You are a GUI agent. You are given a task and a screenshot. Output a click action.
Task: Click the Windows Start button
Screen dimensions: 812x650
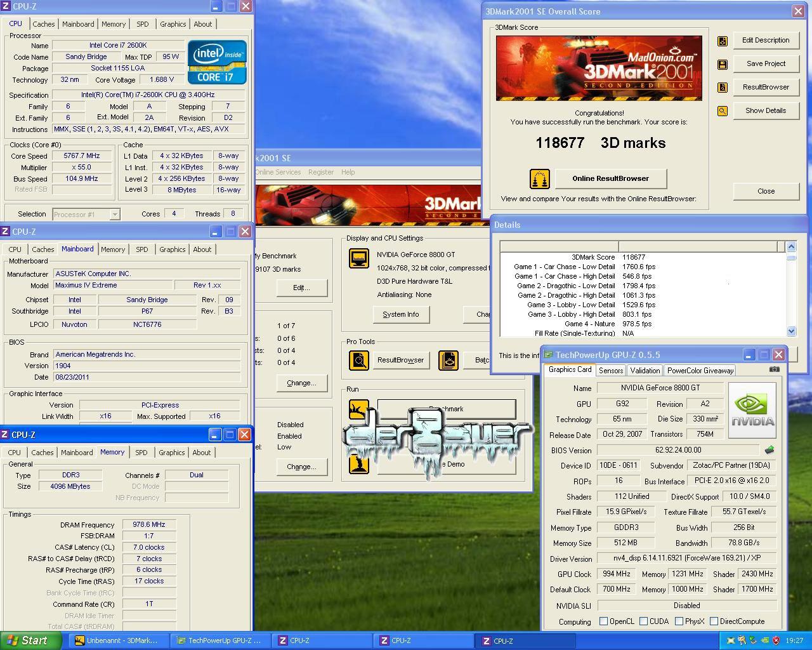[x=31, y=640]
